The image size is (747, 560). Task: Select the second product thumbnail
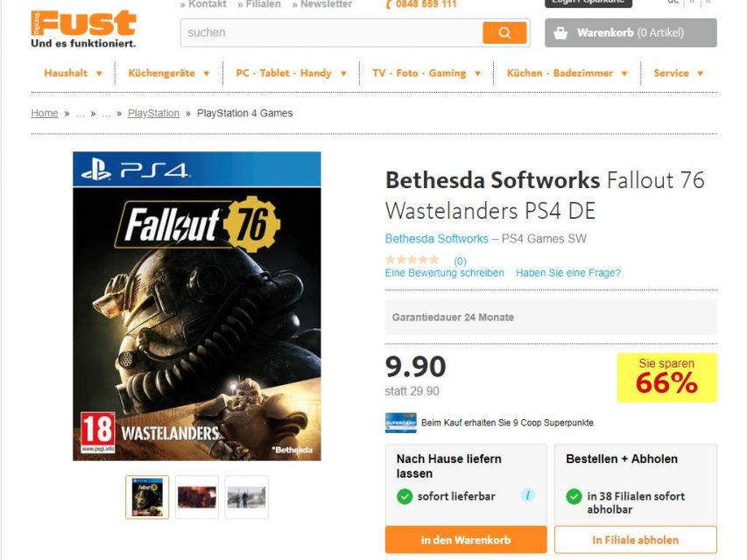pos(197,497)
